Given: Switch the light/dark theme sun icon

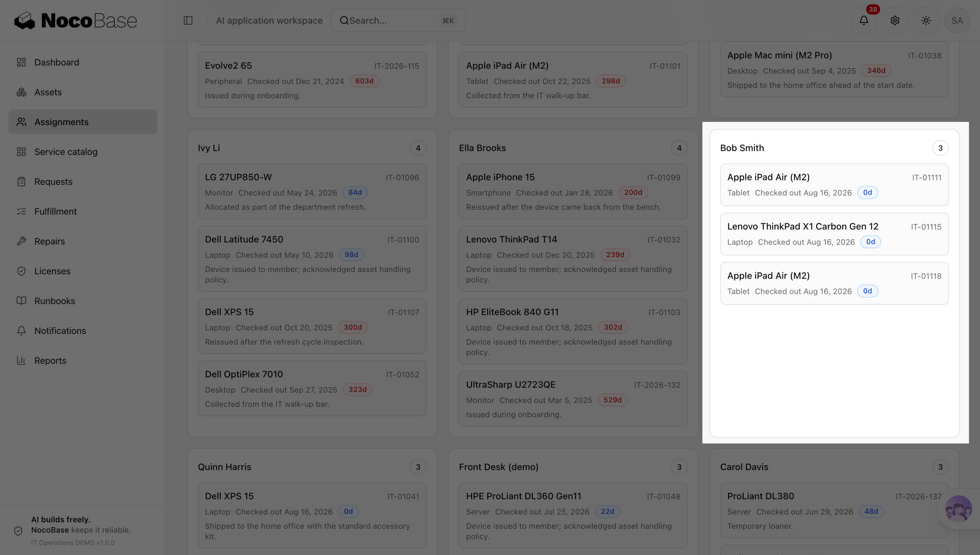Looking at the screenshot, I should 926,20.
